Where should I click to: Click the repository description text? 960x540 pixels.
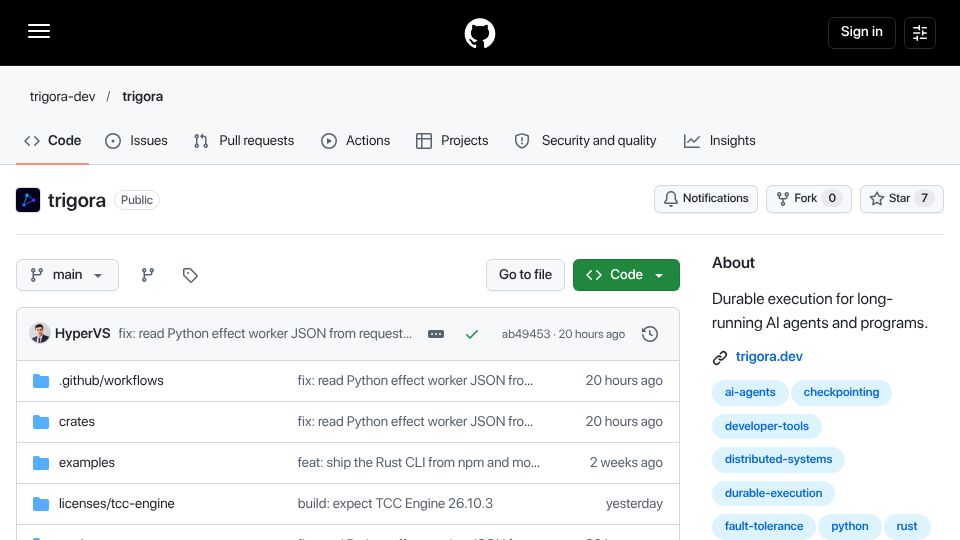tap(820, 311)
